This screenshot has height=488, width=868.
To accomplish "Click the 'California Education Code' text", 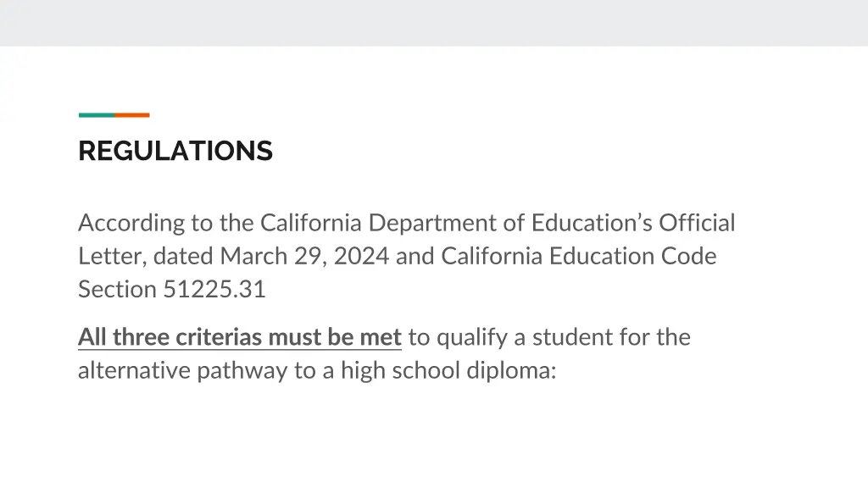I will (x=578, y=256).
